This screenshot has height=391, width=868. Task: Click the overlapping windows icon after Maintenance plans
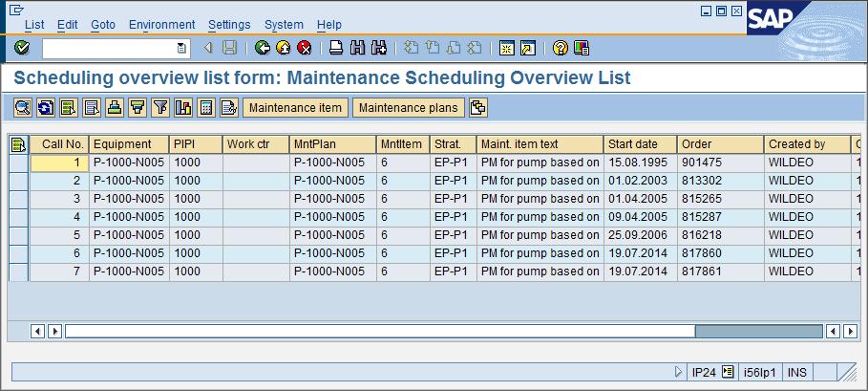coord(478,107)
